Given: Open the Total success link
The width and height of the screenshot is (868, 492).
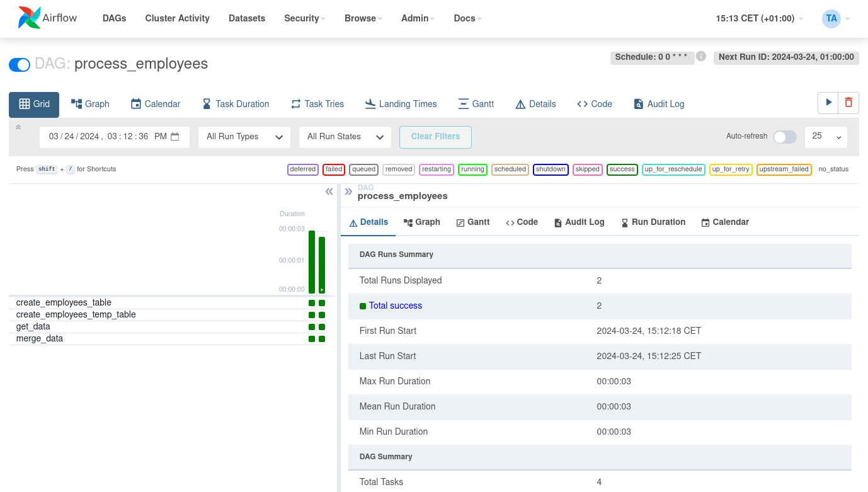Looking at the screenshot, I should 395,306.
